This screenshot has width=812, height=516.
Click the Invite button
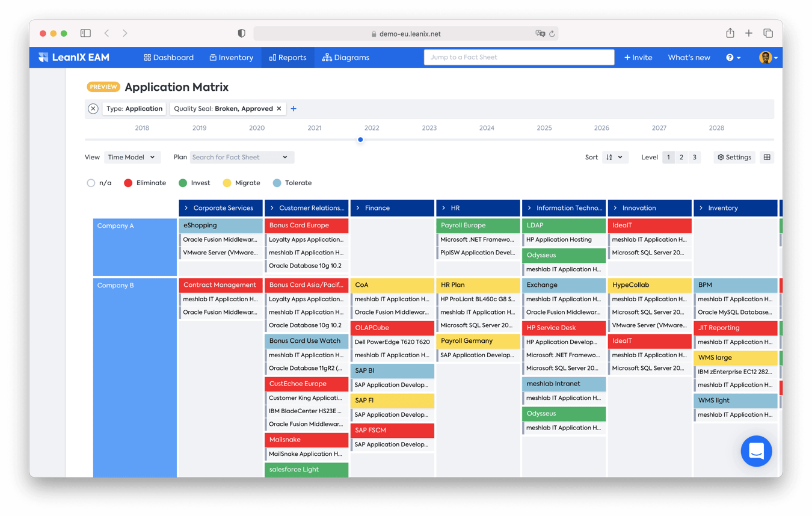(638, 57)
